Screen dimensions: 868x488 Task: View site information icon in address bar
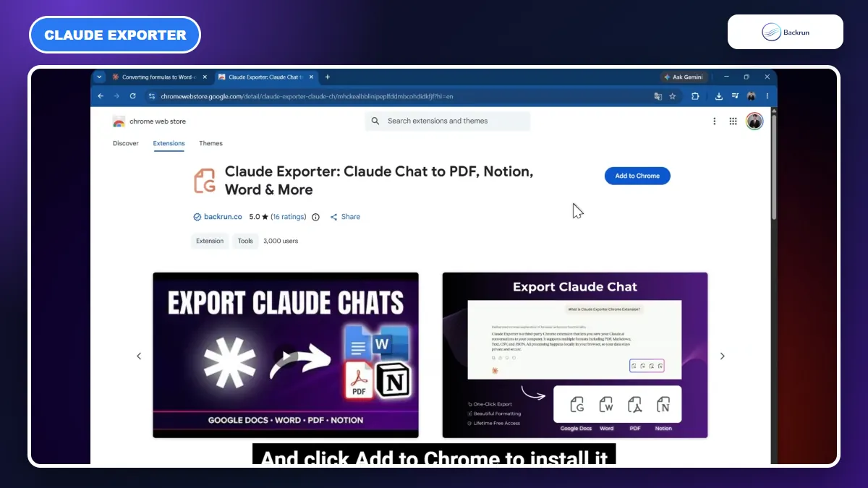[152, 96]
